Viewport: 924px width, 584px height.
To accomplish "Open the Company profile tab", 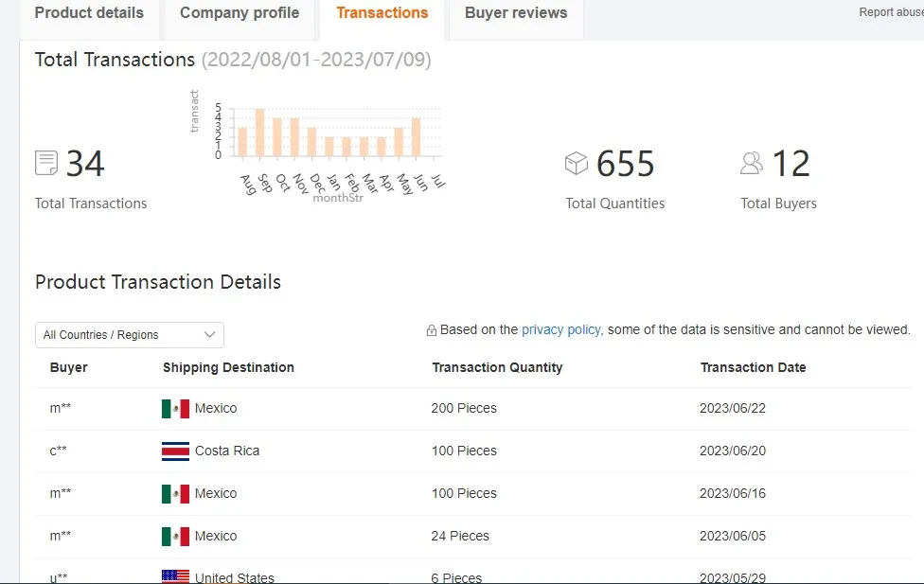I will [x=240, y=13].
